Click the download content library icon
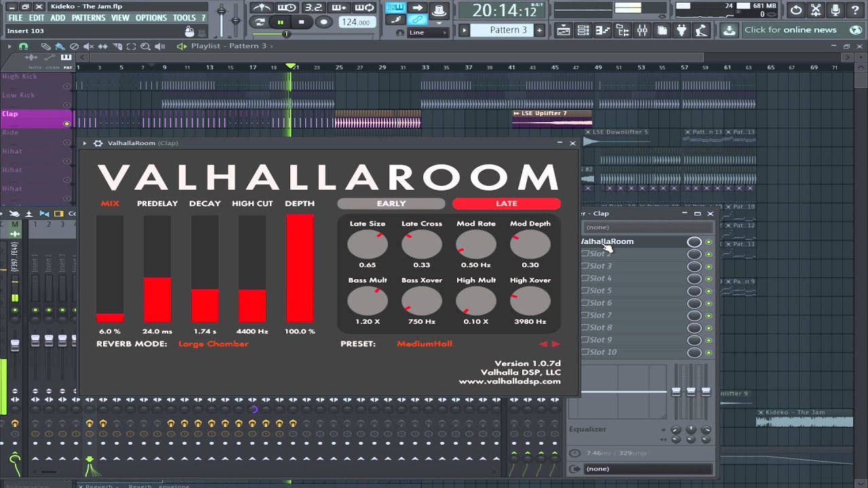 coord(729,30)
